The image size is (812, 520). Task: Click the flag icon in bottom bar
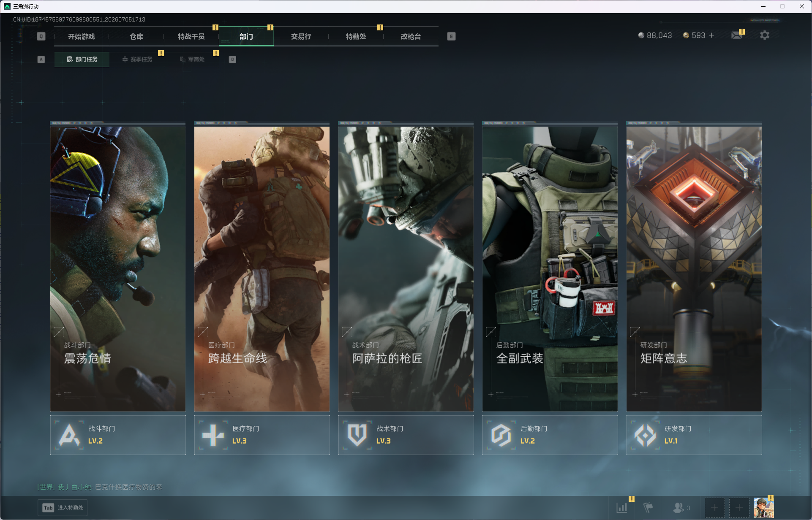click(648, 507)
